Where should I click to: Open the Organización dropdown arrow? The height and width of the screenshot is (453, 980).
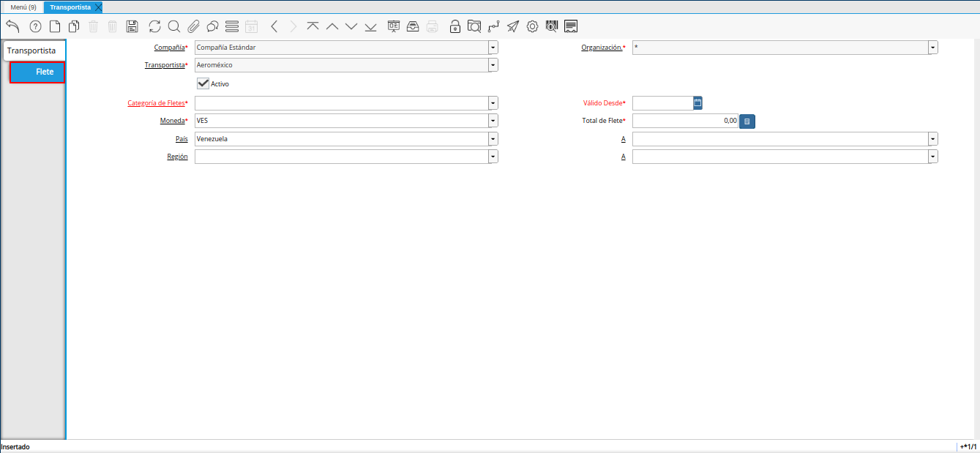point(933,48)
